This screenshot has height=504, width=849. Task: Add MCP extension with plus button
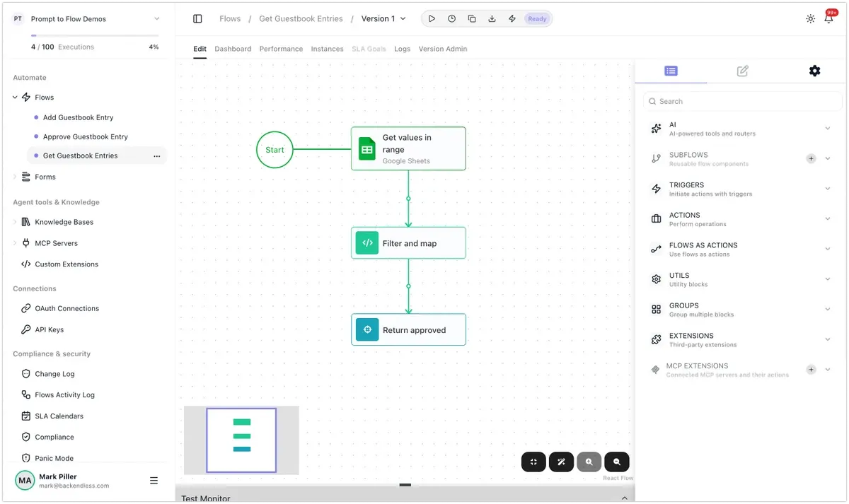click(x=811, y=370)
